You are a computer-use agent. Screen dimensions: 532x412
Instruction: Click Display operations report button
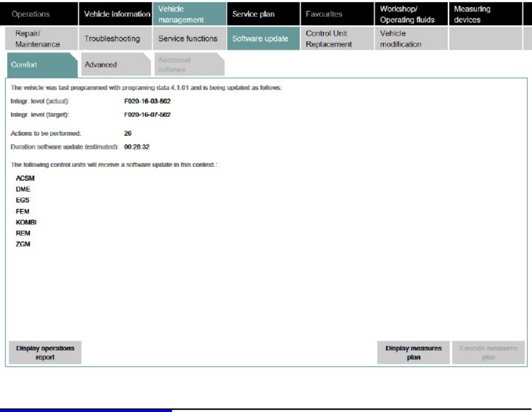45,353
